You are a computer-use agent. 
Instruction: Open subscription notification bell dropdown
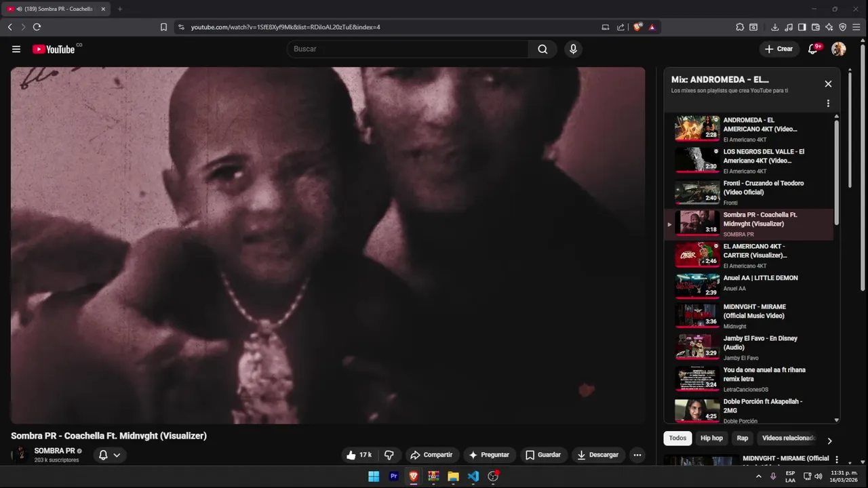click(x=110, y=455)
